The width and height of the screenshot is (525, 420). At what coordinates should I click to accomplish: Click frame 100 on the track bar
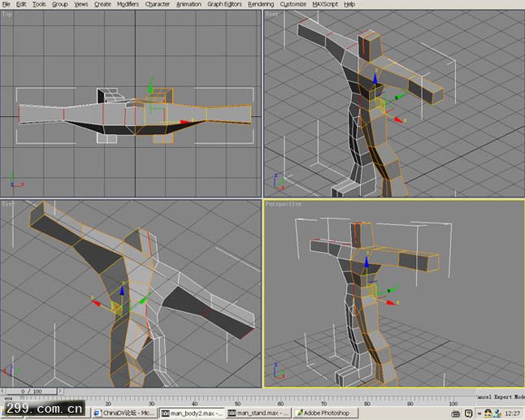[453, 404]
